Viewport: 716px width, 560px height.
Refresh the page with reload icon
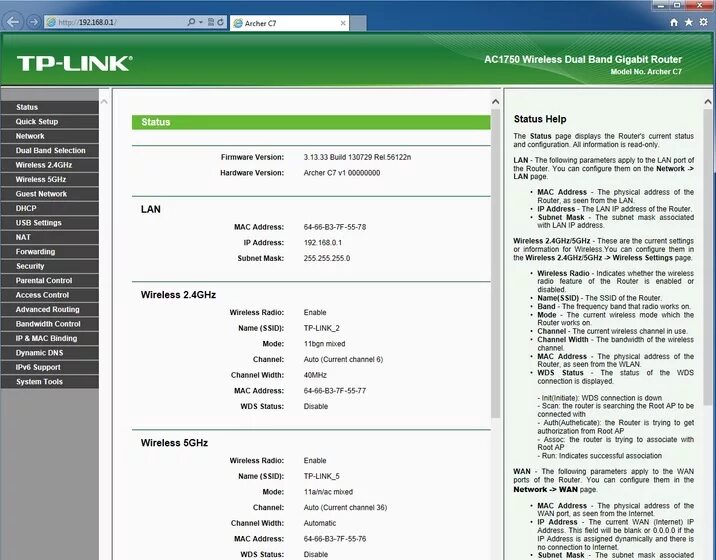(x=221, y=22)
